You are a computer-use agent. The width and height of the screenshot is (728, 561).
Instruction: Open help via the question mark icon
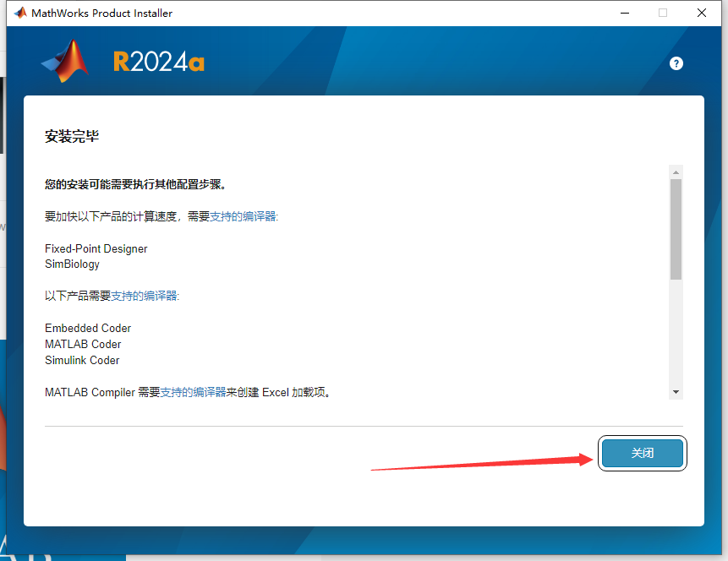(x=676, y=63)
